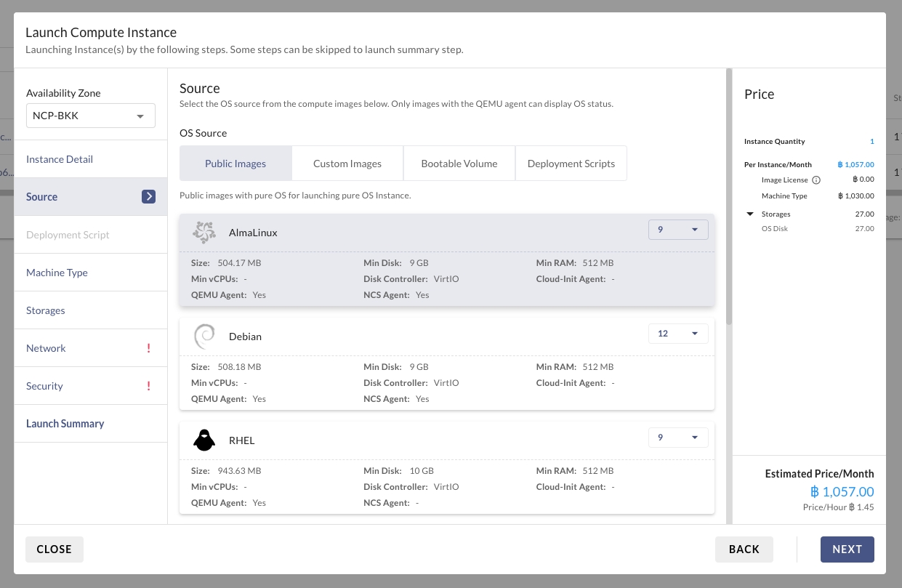Open the Debian version 12 dropdown
Screen dimensions: 902x588
(x=677, y=334)
